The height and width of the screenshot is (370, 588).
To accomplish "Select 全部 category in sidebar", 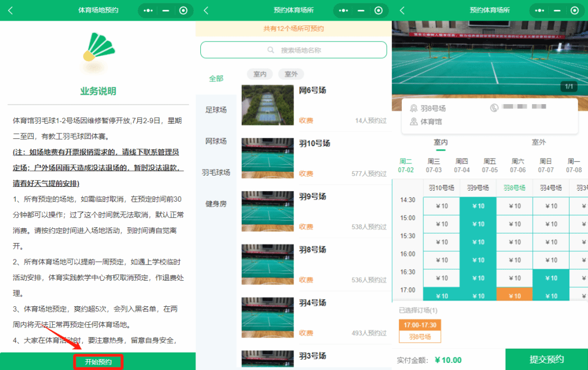I will point(216,78).
